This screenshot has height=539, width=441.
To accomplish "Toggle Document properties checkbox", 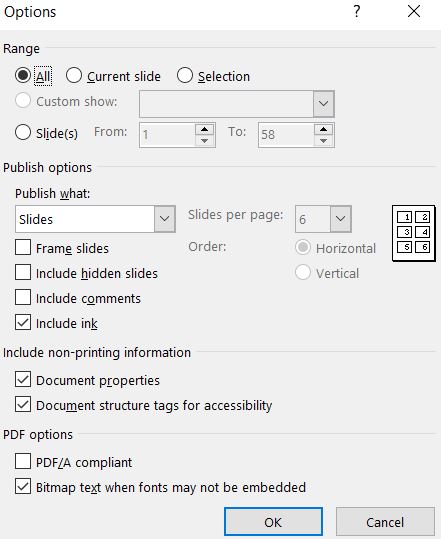I will click(23, 380).
